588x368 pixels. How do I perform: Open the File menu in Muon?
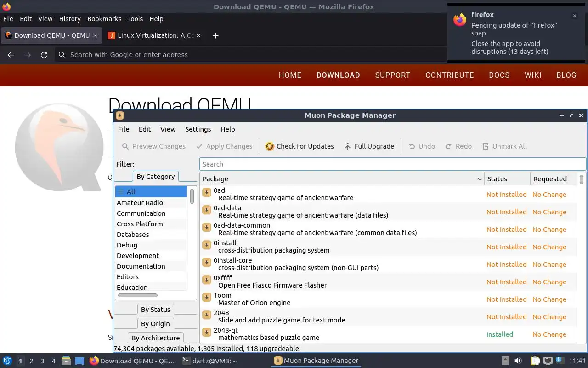pyautogui.click(x=124, y=129)
